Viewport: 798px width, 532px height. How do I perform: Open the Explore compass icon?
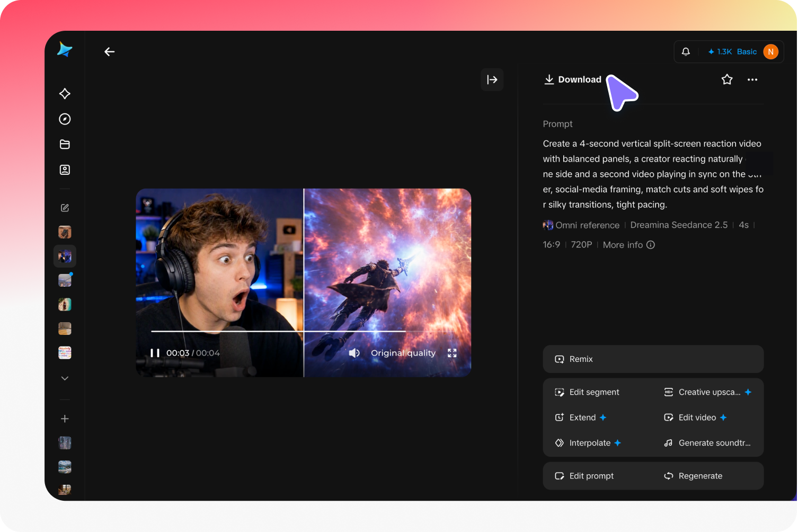click(x=65, y=119)
